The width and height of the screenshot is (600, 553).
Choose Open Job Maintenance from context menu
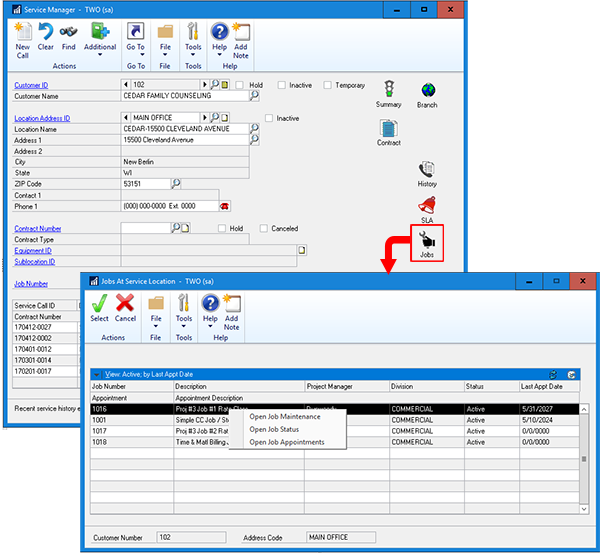284,417
